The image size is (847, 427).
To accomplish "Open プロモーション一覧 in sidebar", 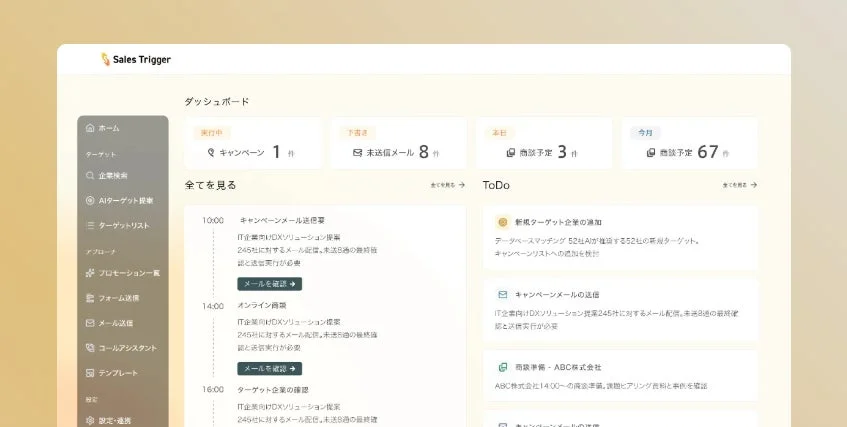I will [x=123, y=273].
